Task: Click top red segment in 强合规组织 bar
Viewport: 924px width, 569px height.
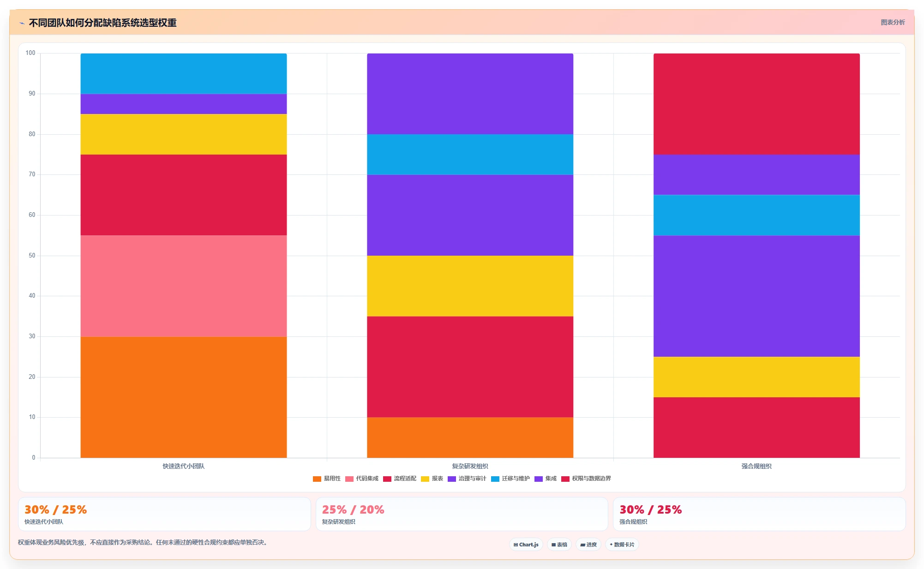Action: 757,104
